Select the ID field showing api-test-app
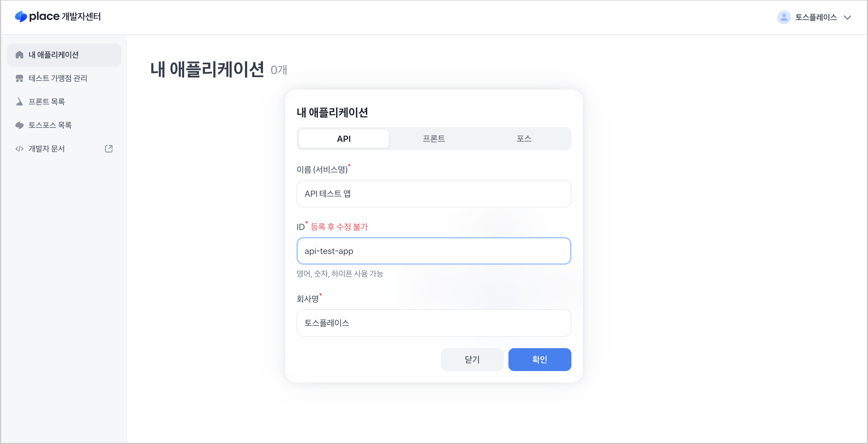This screenshot has width=868, height=444. coord(434,251)
